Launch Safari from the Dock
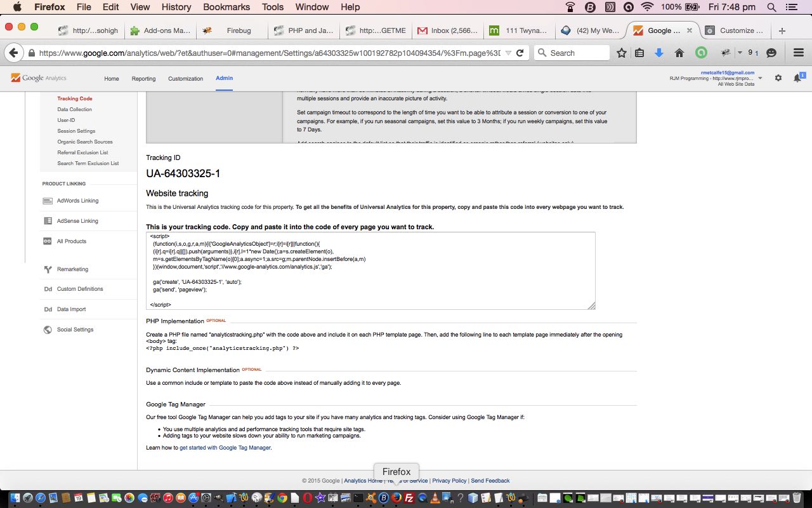The height and width of the screenshot is (508, 812). 41,498
